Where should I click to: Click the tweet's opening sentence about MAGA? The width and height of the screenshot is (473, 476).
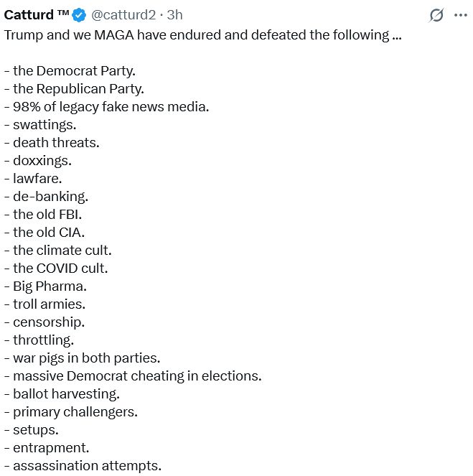coord(202,35)
